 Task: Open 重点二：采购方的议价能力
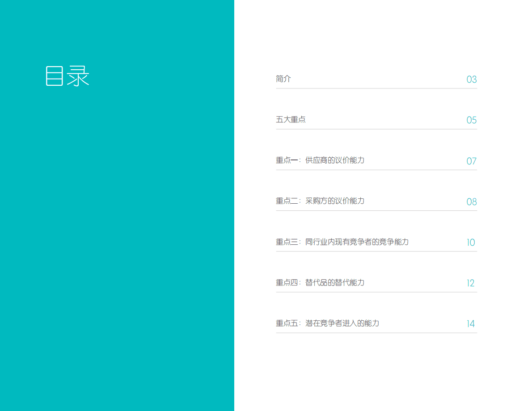click(x=321, y=201)
